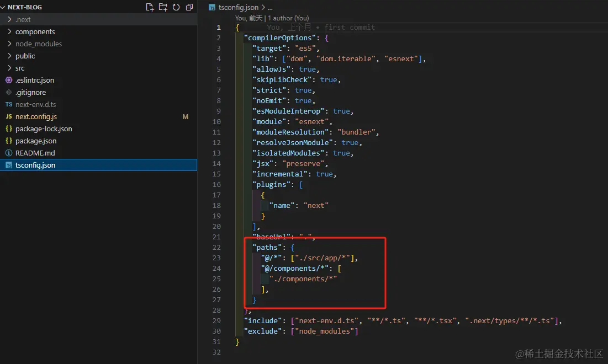This screenshot has width=608, height=364.
Task: Click the 'first commit' inline blame text
Action: point(350,27)
